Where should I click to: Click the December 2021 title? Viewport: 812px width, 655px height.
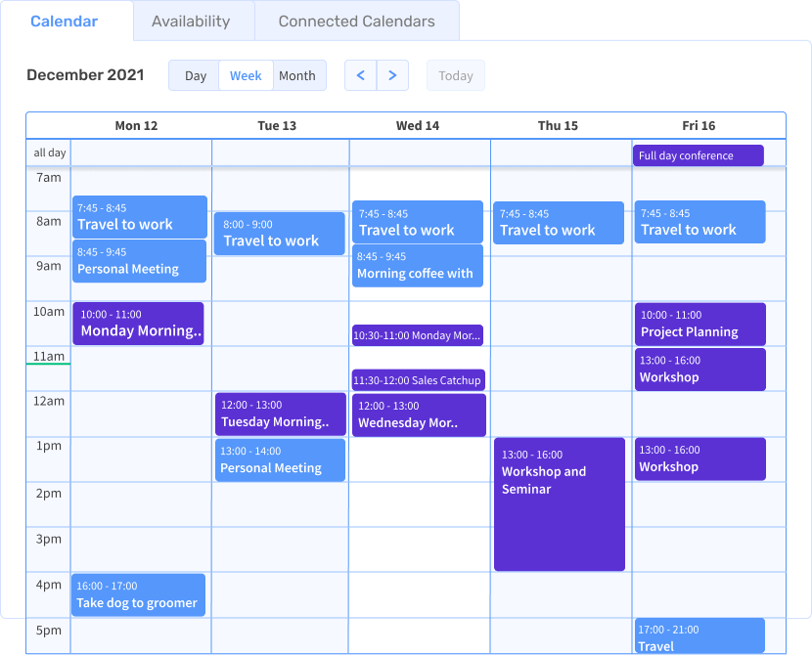pyautogui.click(x=85, y=75)
